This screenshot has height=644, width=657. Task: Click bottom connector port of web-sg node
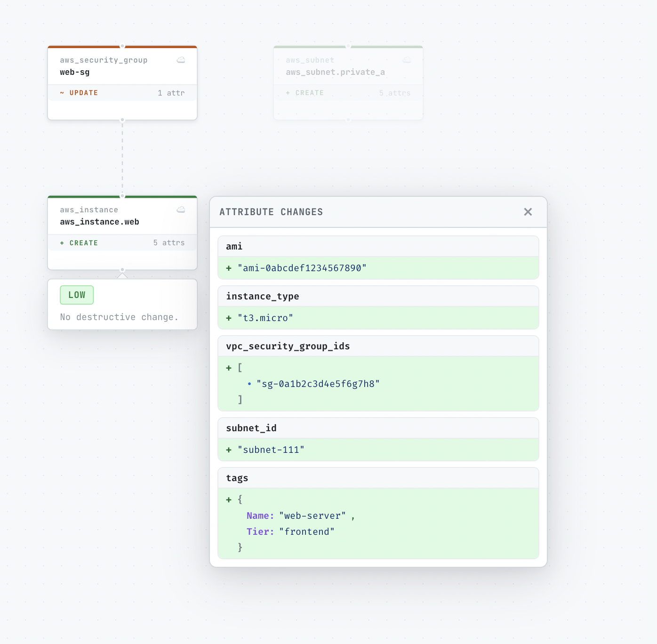122,120
